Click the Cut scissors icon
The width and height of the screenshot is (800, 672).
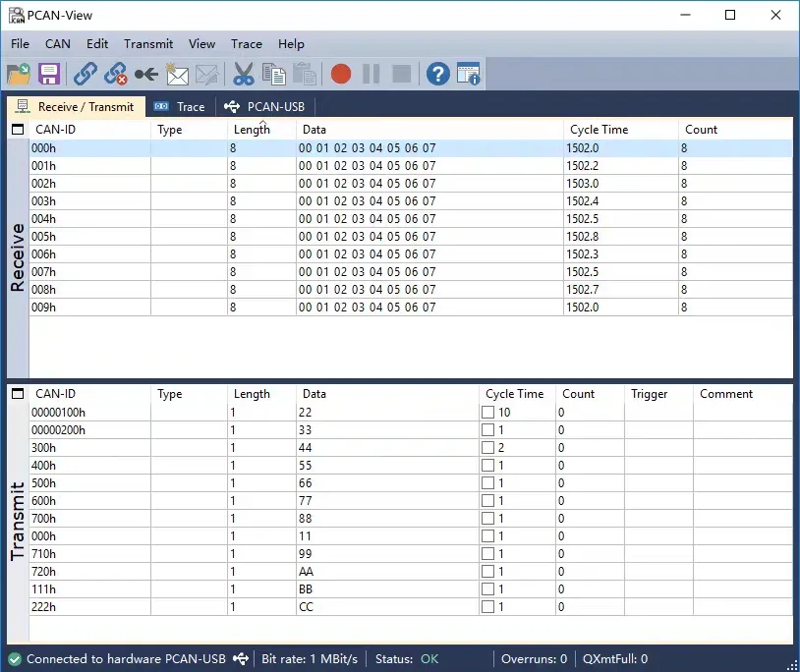(243, 74)
